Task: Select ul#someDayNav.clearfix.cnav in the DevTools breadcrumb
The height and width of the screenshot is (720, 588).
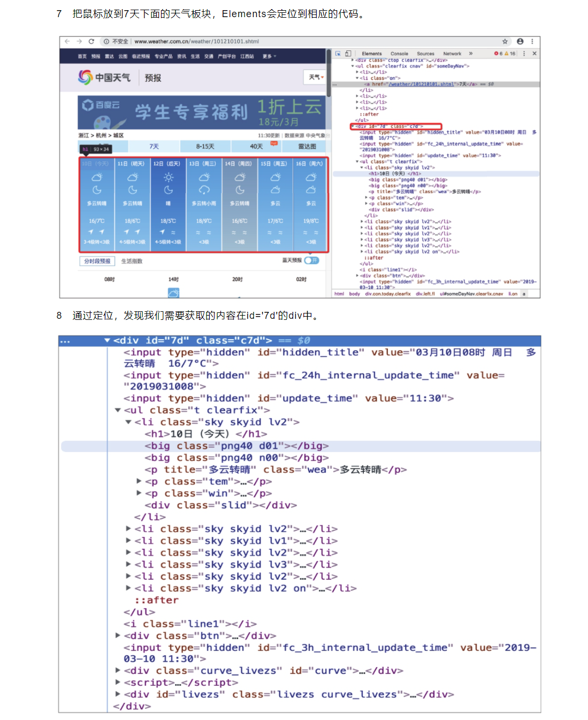Action: [x=471, y=294]
